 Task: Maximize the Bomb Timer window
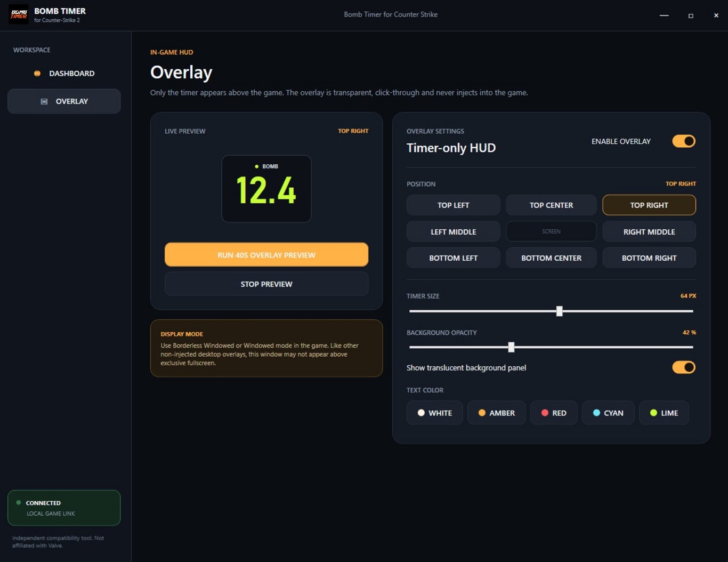click(x=691, y=15)
